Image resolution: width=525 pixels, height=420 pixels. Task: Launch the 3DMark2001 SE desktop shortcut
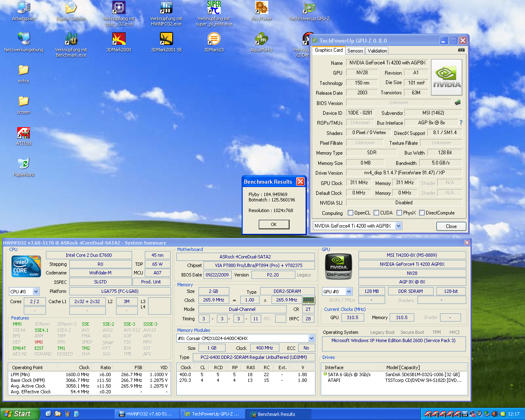pyautogui.click(x=166, y=39)
